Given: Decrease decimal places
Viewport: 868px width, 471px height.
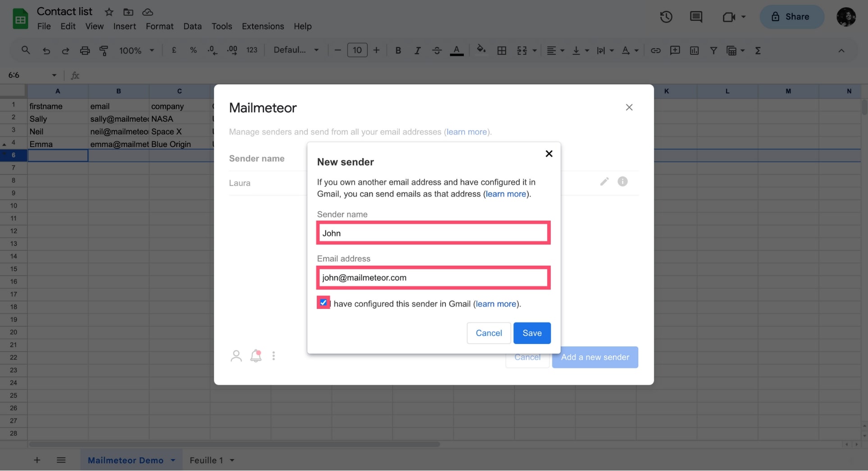Looking at the screenshot, I should coord(212,50).
